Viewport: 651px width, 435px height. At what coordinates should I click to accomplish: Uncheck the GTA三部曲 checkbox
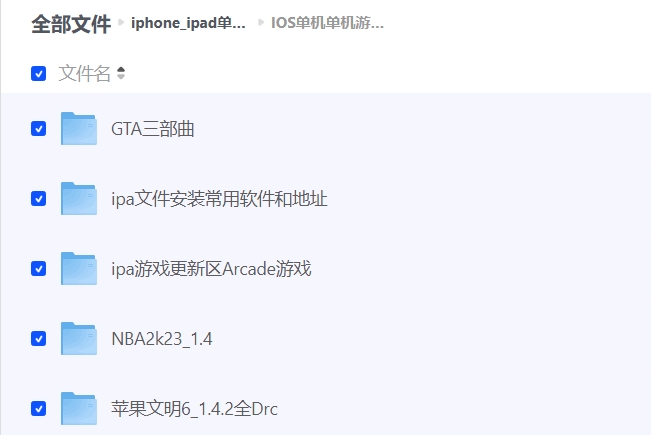point(39,129)
